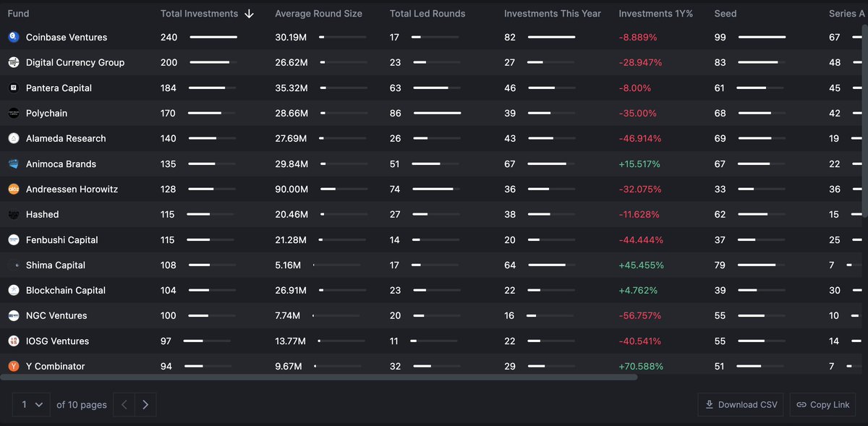Open the IOSG Ventures fund name
This screenshot has width=868, height=426.
[58, 341]
